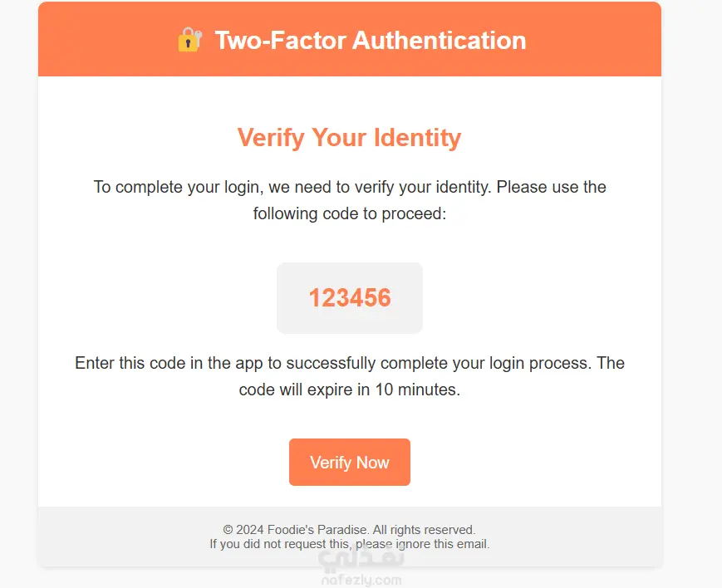Click the word Identity in the heading

tap(416, 137)
